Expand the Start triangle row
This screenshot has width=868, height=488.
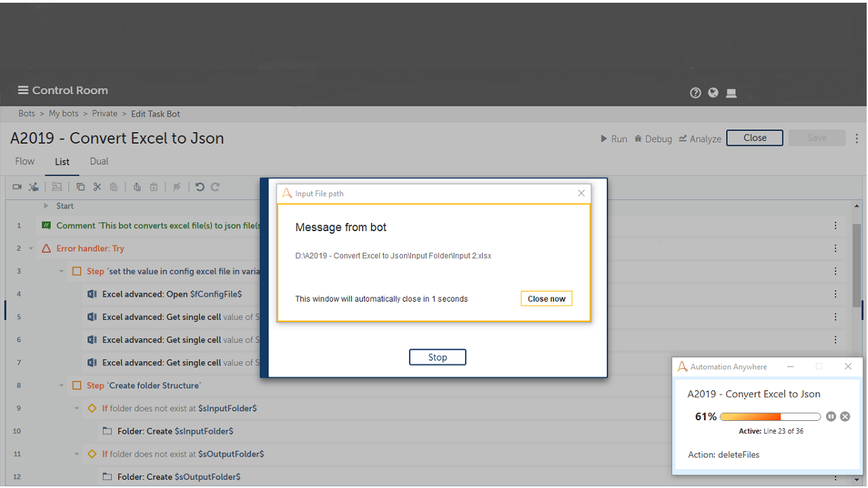pos(46,206)
